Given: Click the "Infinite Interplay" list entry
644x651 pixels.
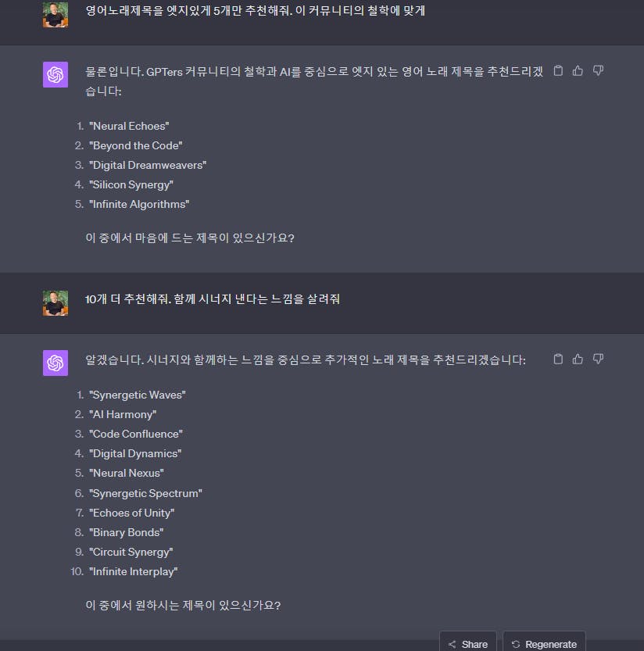Looking at the screenshot, I should pos(134,571).
